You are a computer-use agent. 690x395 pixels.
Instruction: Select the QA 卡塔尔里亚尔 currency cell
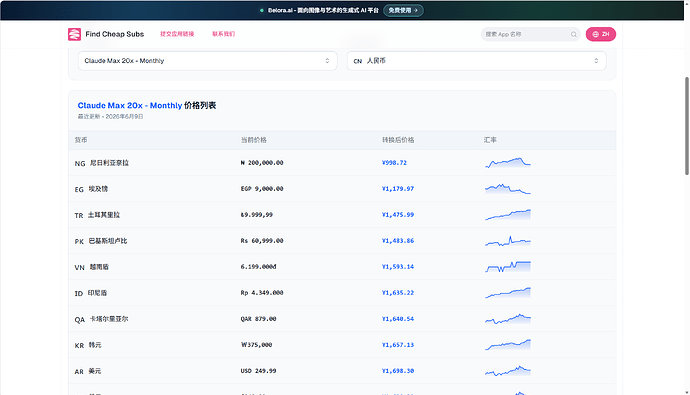pyautogui.click(x=101, y=319)
